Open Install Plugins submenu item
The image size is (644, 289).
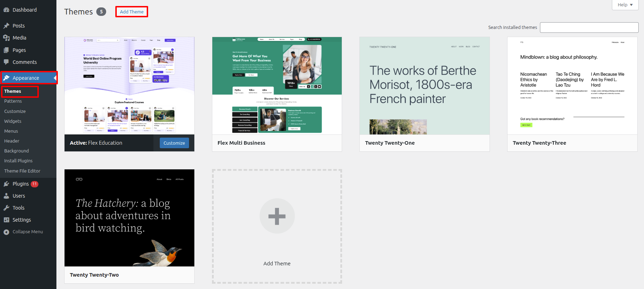(18, 161)
